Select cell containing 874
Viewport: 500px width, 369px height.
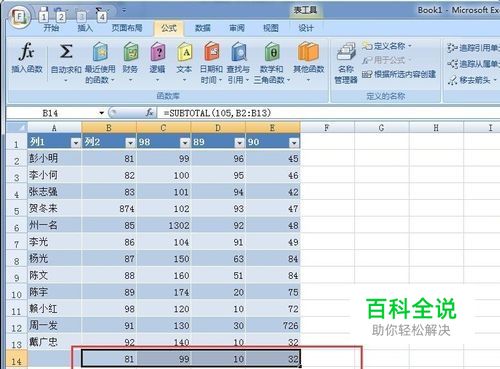tap(109, 208)
